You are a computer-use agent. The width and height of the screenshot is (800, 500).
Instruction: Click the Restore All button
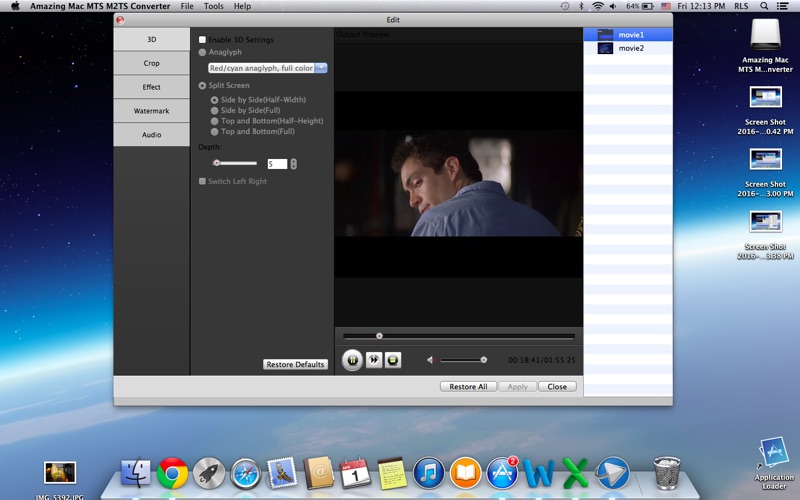468,387
